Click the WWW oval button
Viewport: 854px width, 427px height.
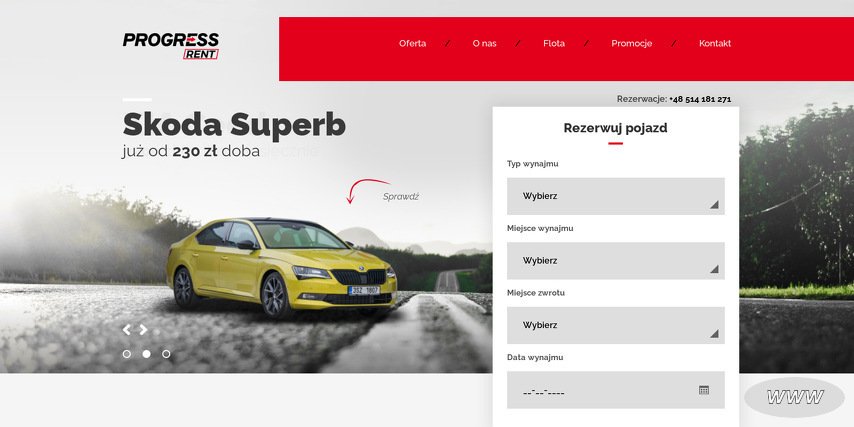[x=794, y=398]
